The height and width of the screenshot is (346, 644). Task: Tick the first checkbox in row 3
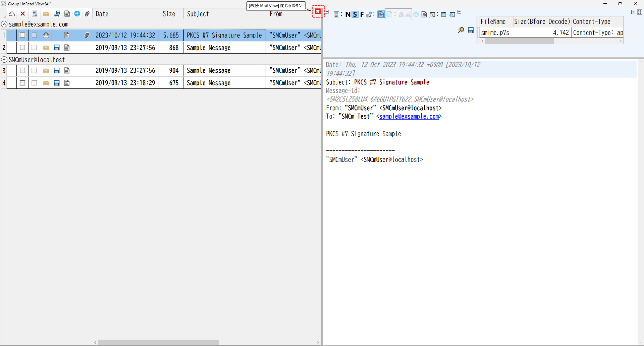tap(22, 70)
